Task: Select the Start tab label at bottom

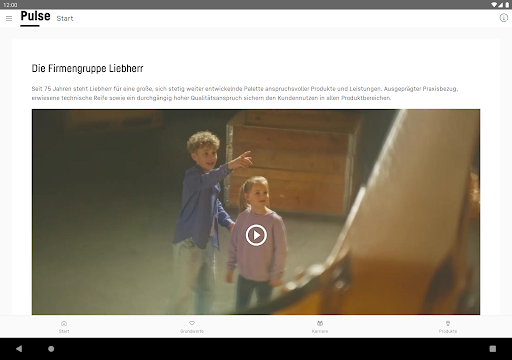Action: click(x=64, y=331)
